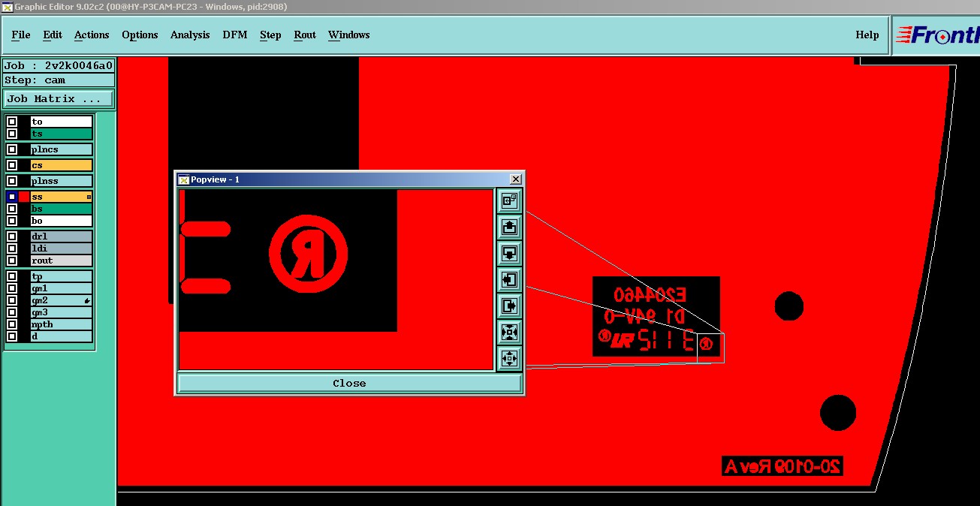Viewport: 980px width, 506px height.
Task: Toggle the checkbox for layer gm3
Action: [x=12, y=312]
